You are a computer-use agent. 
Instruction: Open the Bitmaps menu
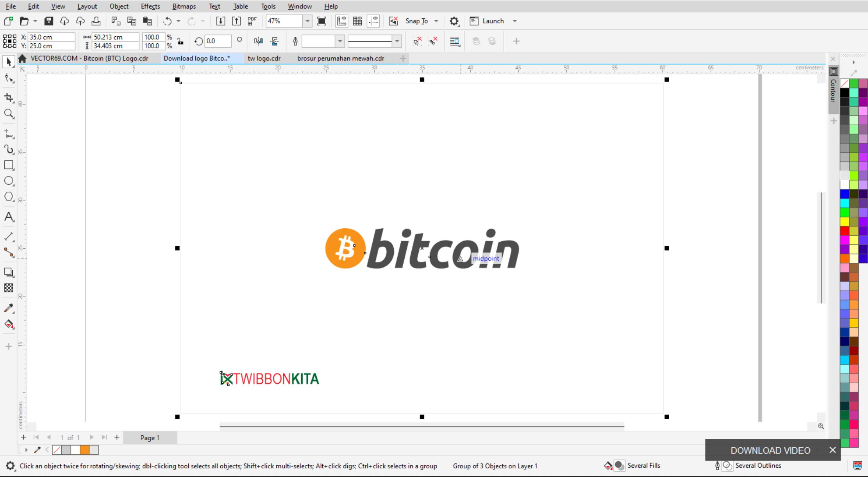tap(184, 6)
